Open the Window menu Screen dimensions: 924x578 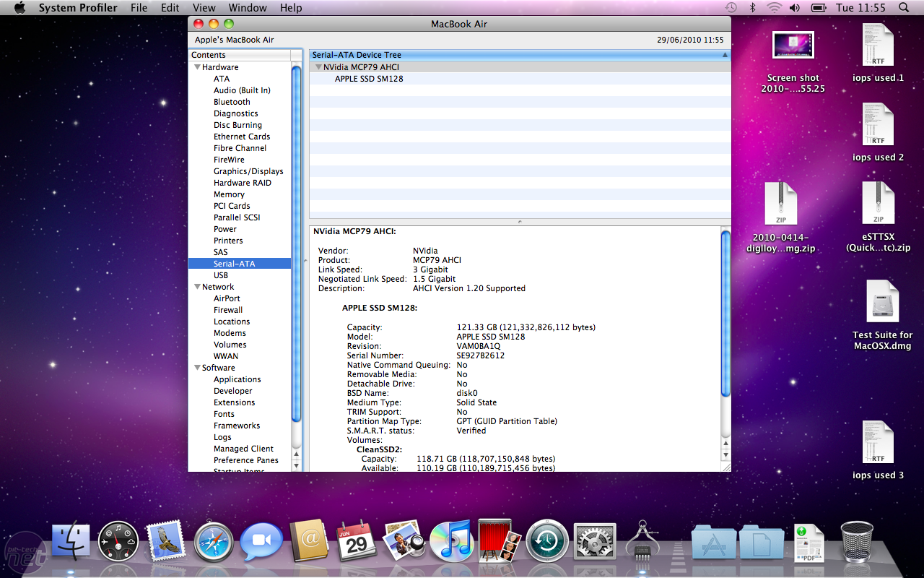pyautogui.click(x=247, y=8)
